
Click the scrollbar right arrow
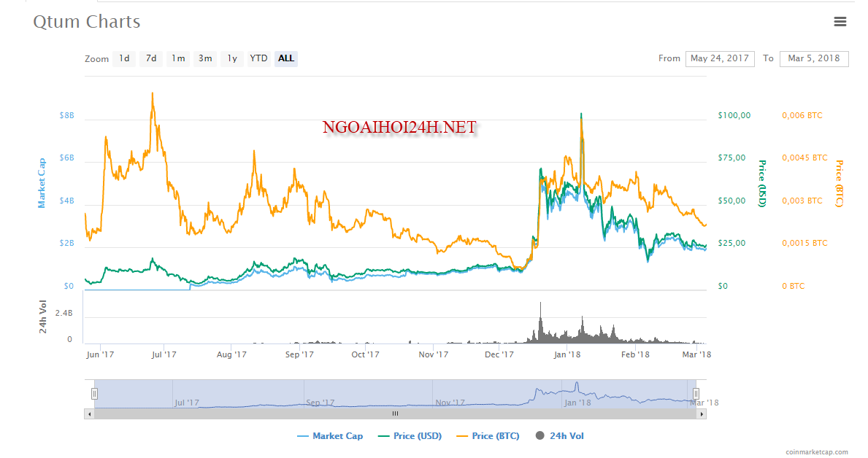pyautogui.click(x=702, y=414)
